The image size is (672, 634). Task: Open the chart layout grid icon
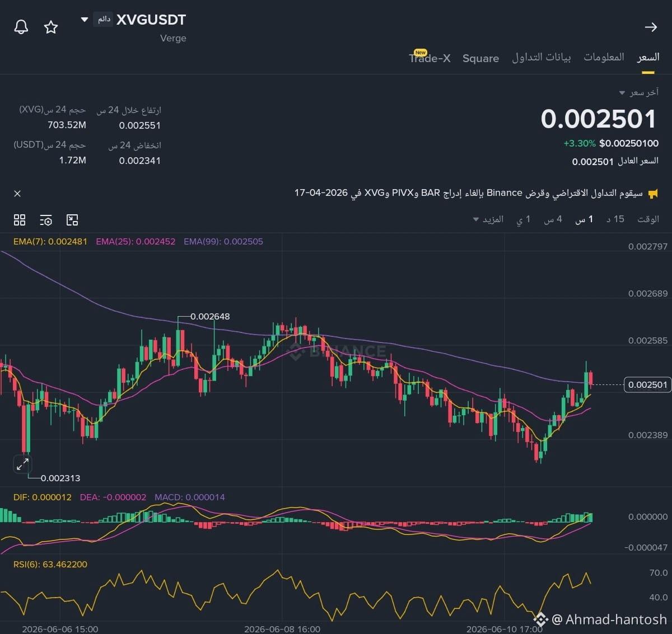(20, 220)
